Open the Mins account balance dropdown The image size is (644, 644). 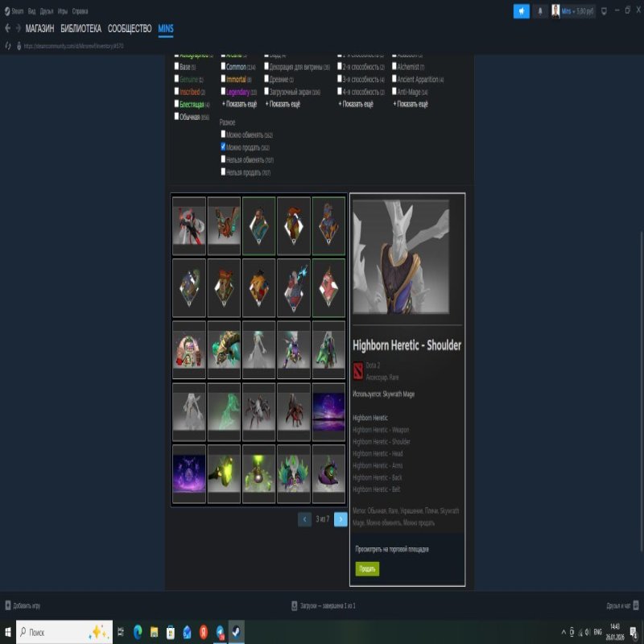tap(572, 11)
